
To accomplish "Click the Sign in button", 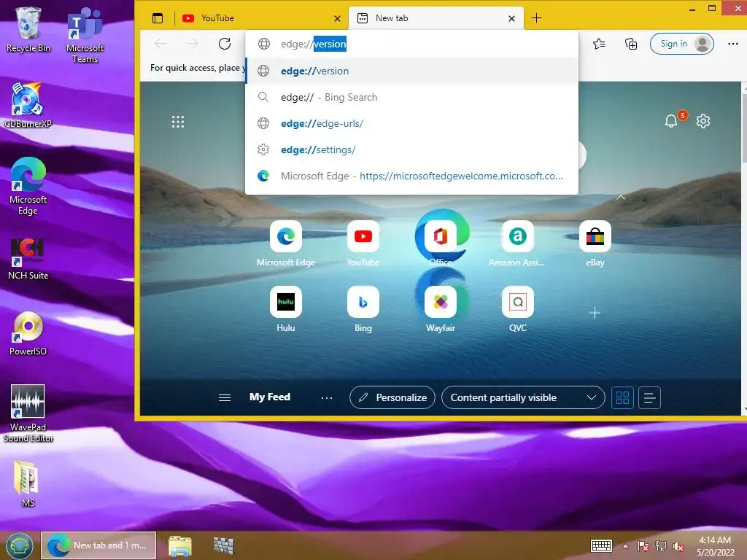I will click(x=682, y=44).
